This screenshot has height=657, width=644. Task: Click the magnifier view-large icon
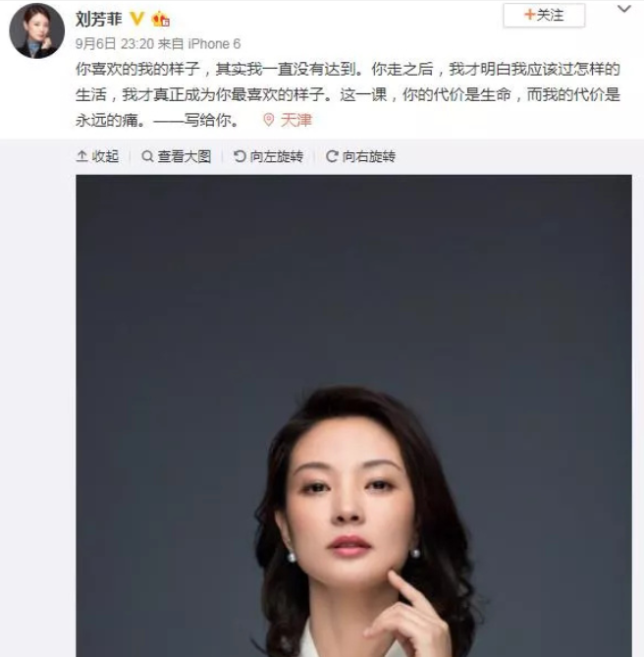[x=147, y=156]
